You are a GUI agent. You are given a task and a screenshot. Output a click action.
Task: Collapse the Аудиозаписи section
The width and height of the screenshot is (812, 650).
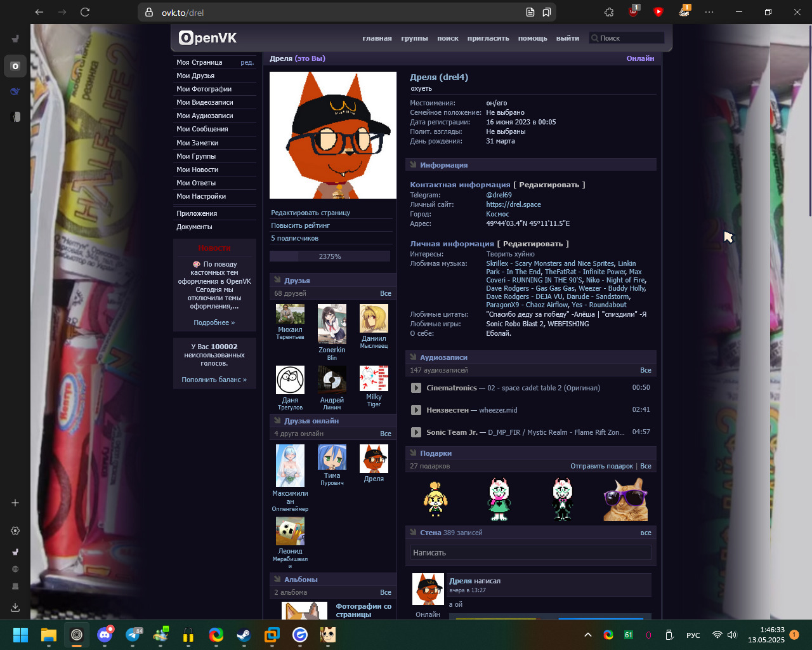(x=414, y=357)
